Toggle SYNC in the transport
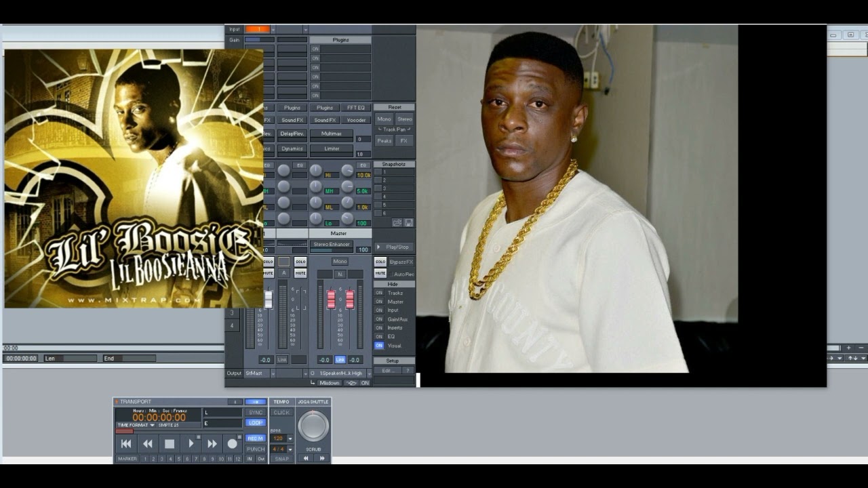 [256, 412]
